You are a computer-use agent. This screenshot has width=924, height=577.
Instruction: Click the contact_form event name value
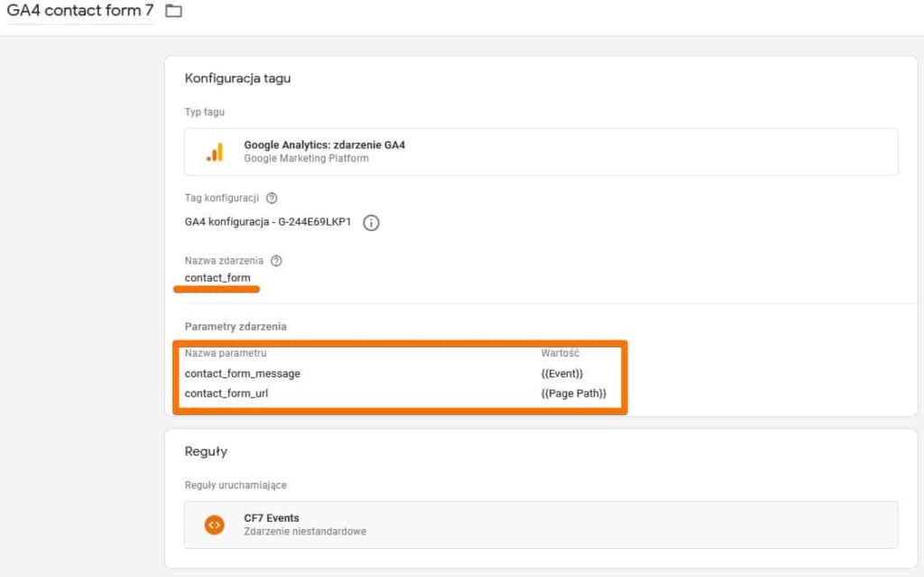[217, 277]
